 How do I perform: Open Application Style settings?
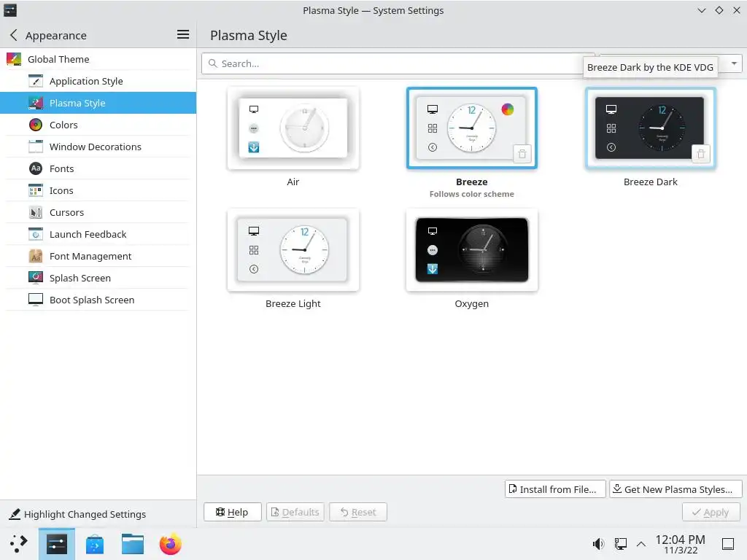point(98,81)
